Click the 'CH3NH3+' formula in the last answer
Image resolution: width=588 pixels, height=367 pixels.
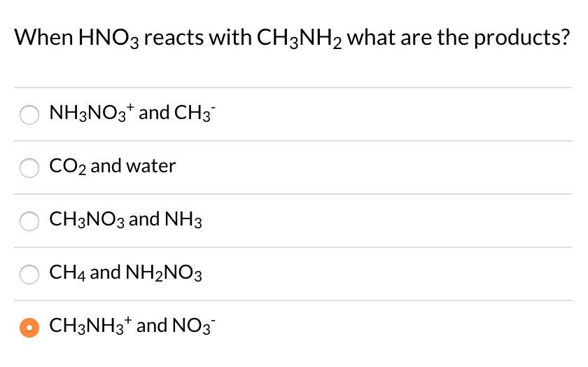[x=91, y=326]
